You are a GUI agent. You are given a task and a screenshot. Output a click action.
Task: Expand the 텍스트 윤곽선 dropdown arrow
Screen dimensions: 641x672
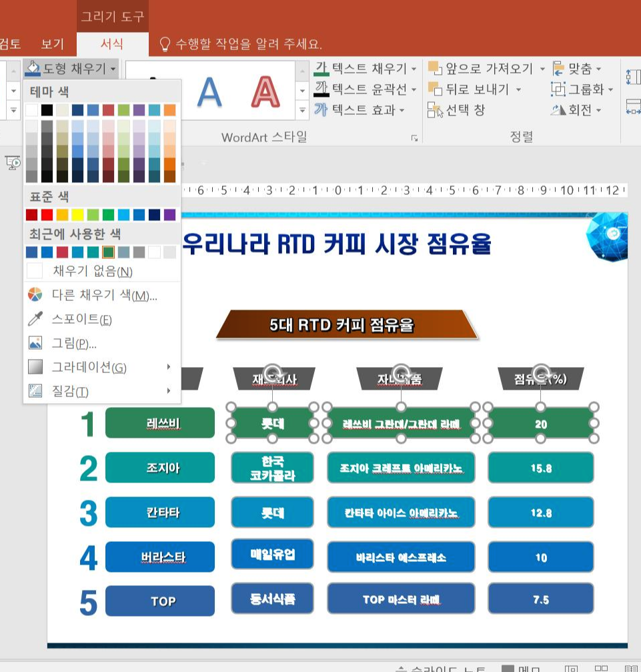pos(414,89)
